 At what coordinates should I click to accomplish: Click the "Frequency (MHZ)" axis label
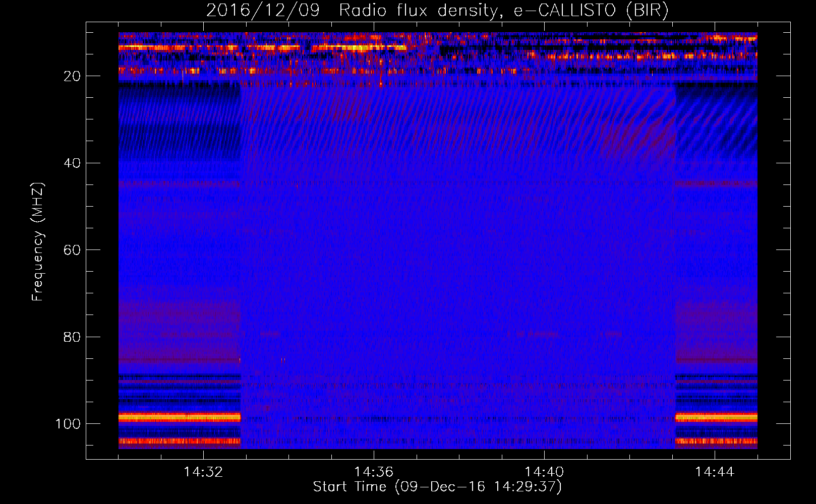click(x=38, y=241)
